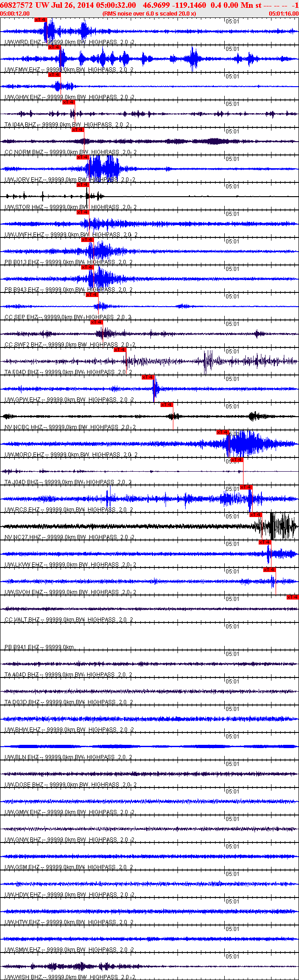
Task: Click the red pick marker on UW.WRD trace
Action: [41, 20]
